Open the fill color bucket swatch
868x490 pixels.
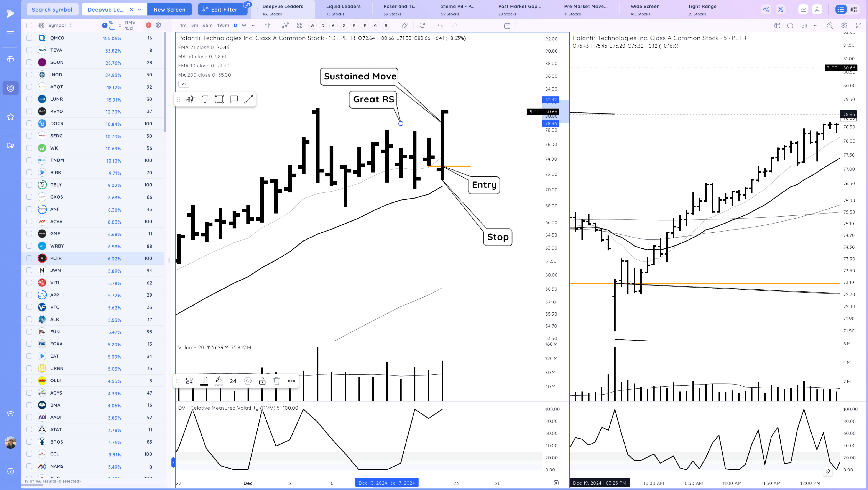(218, 381)
